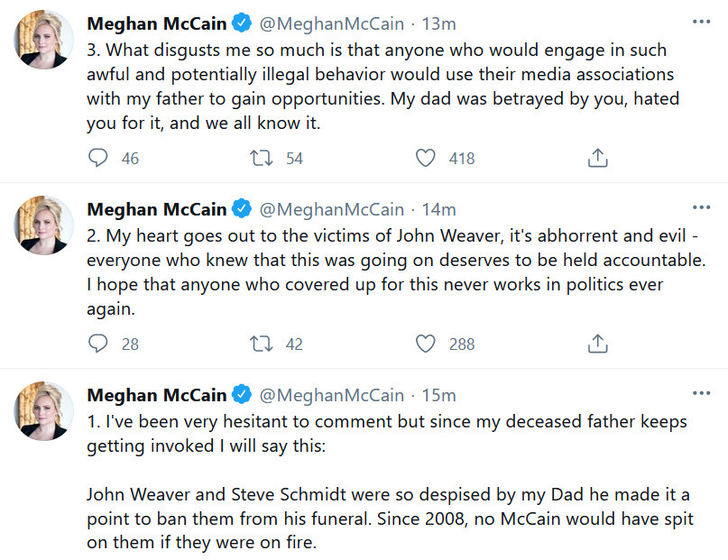Like the tweet with 418 likes

coord(425,158)
